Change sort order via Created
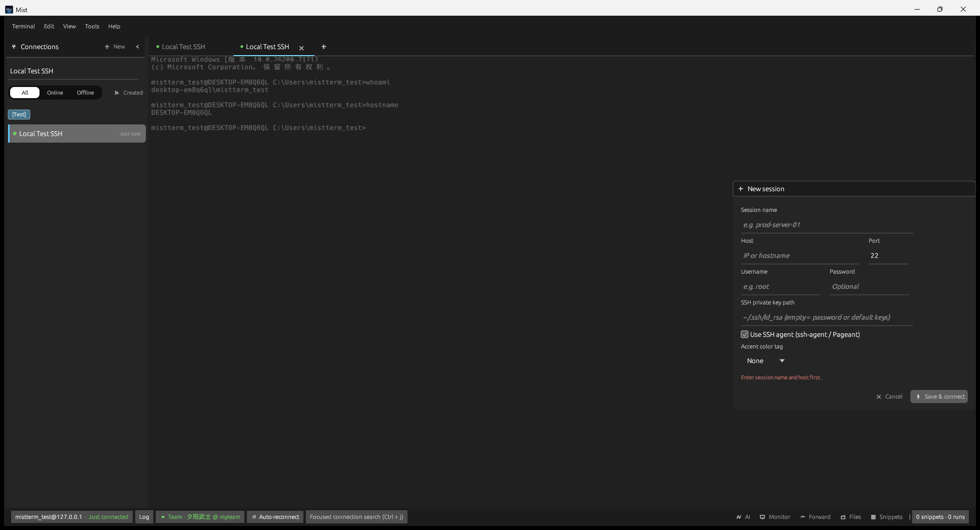Screen dimensions: 980x530 pos(129,93)
